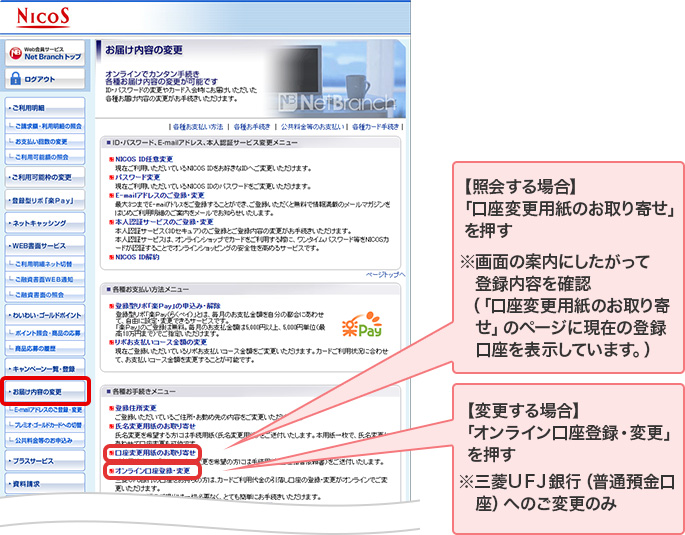Click ページトップへ link

pyautogui.click(x=385, y=275)
